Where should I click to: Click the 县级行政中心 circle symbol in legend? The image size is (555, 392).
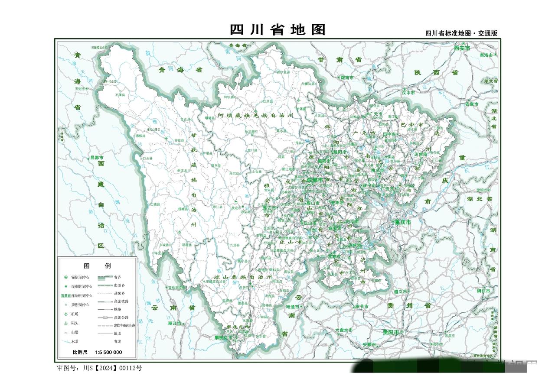click(66, 305)
